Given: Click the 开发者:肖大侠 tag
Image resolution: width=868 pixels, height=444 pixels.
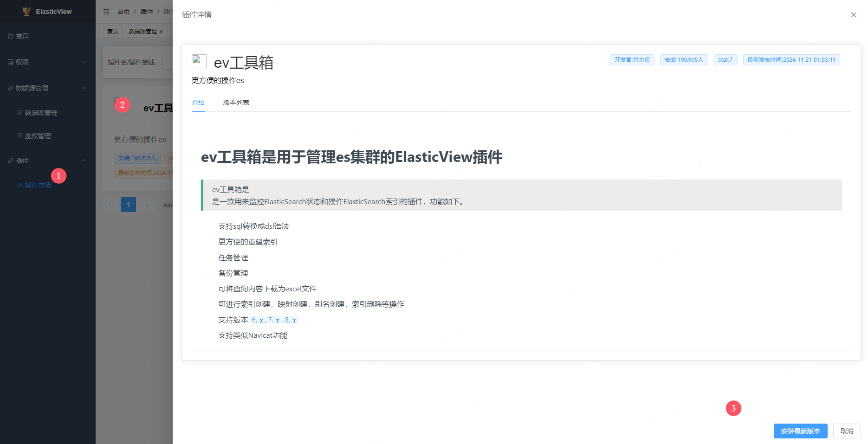Looking at the screenshot, I should (x=632, y=60).
